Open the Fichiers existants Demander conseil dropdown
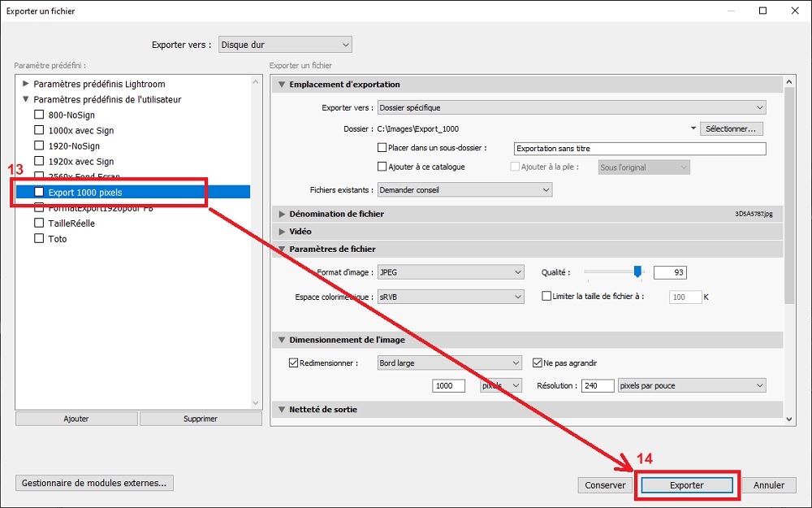 464,189
